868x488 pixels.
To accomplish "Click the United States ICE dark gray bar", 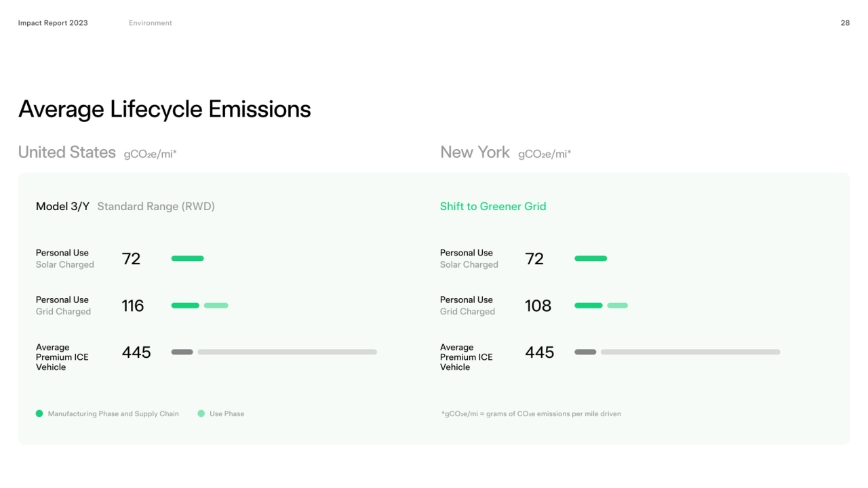I will (x=182, y=352).
